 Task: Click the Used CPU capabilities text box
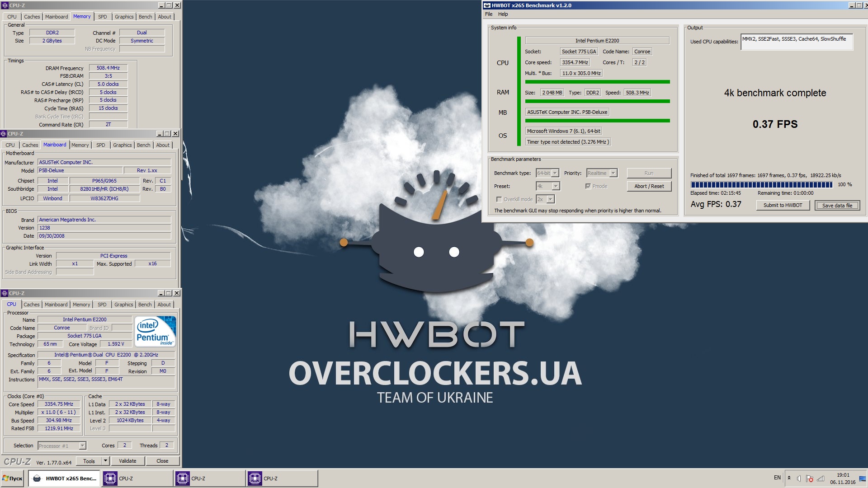pos(797,42)
